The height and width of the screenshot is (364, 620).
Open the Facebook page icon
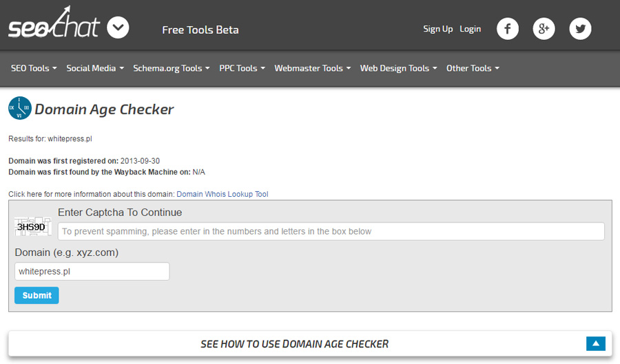[x=507, y=29]
